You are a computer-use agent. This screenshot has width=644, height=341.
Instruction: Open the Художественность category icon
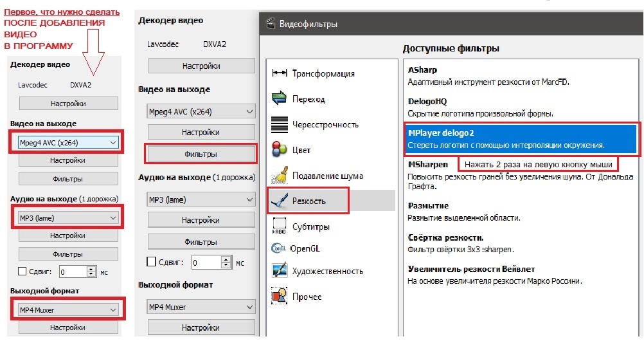tap(280, 271)
